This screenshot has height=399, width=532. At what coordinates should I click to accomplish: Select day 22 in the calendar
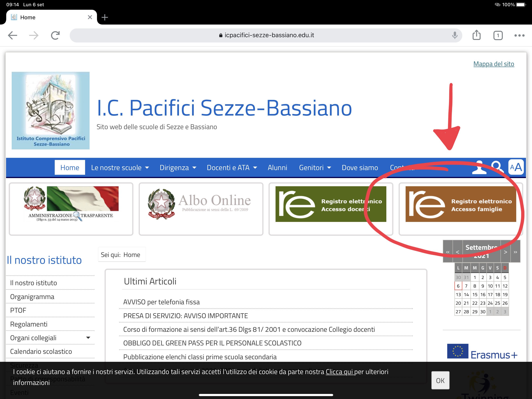click(475, 303)
